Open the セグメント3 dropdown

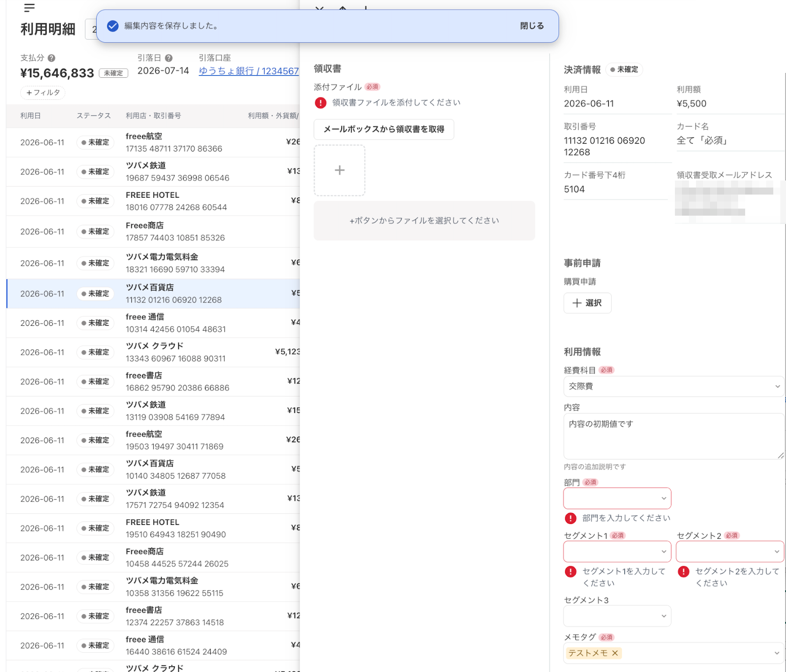point(617,616)
